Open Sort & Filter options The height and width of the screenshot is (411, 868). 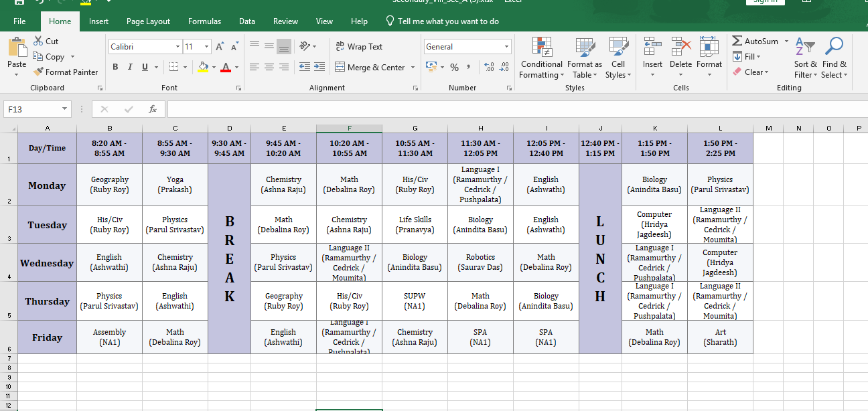pyautogui.click(x=805, y=58)
